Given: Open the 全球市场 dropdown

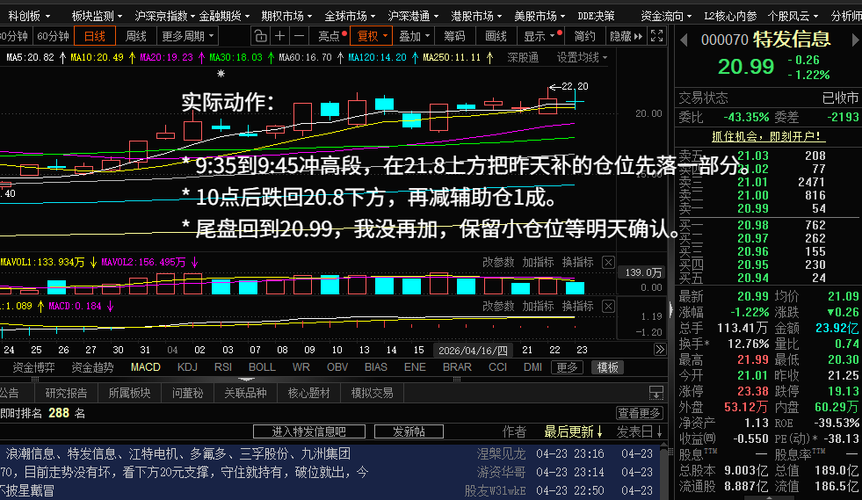Looking at the screenshot, I should [x=350, y=16].
